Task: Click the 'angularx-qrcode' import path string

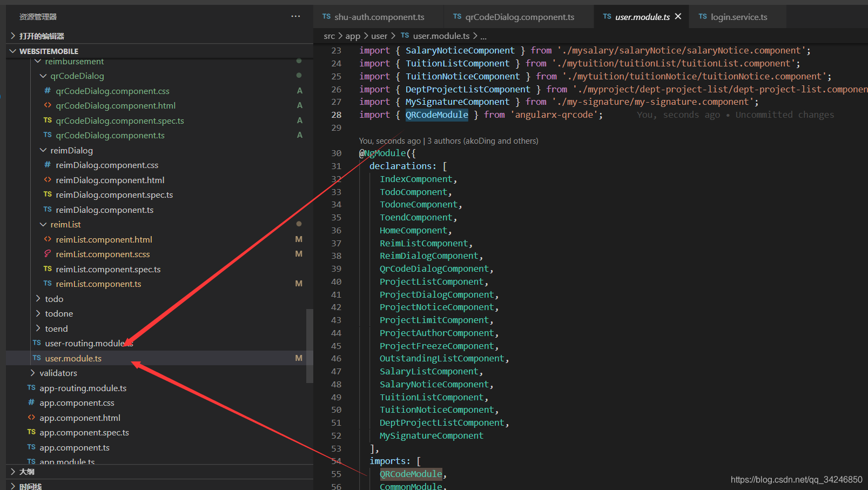Action: (x=554, y=115)
